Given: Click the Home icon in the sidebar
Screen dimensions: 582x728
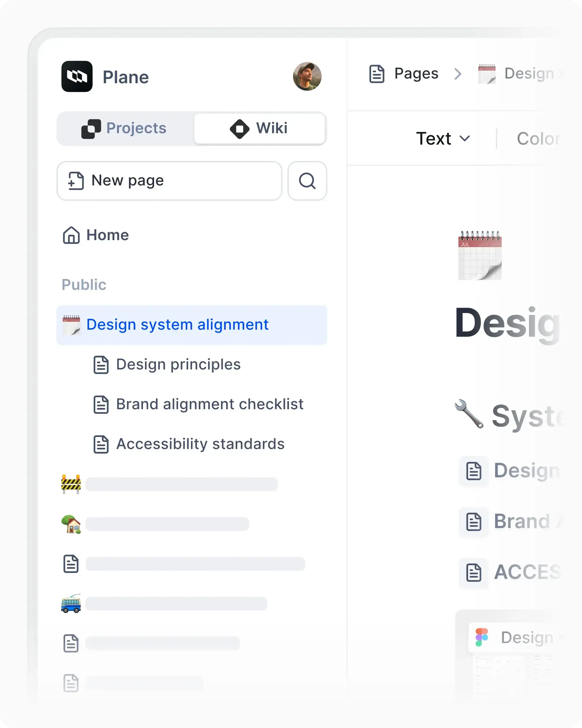Looking at the screenshot, I should [71, 235].
